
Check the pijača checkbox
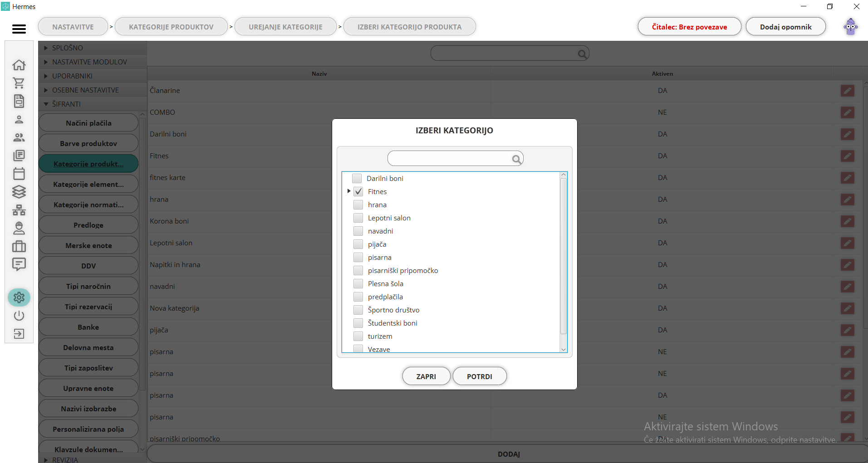click(x=358, y=244)
